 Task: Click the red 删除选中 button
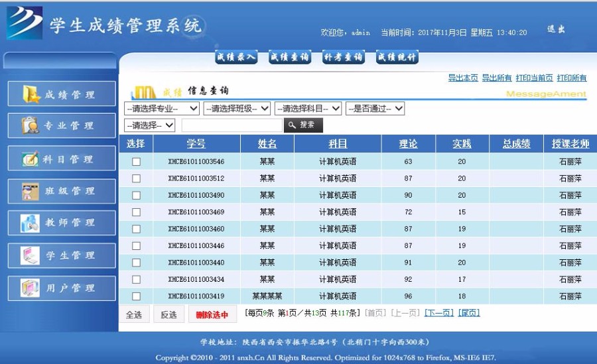pos(212,314)
